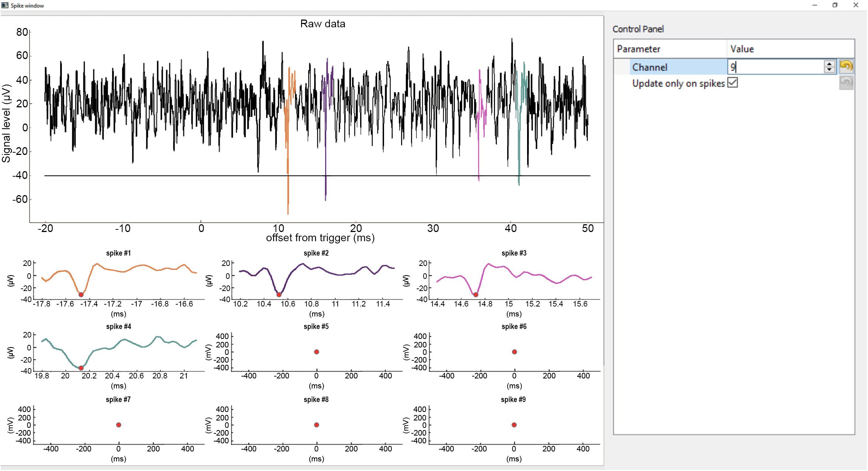
Task: Click the red peak marker in spike #4
Action: (x=81, y=368)
